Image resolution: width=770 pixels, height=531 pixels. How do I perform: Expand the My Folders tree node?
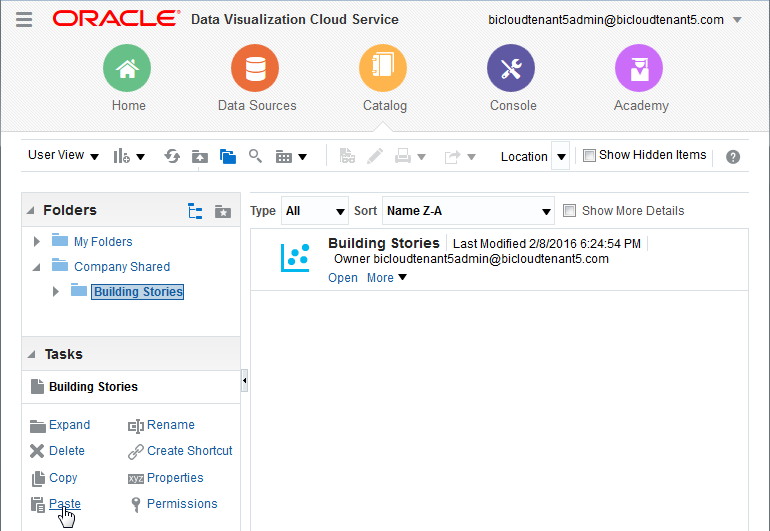[x=36, y=241]
